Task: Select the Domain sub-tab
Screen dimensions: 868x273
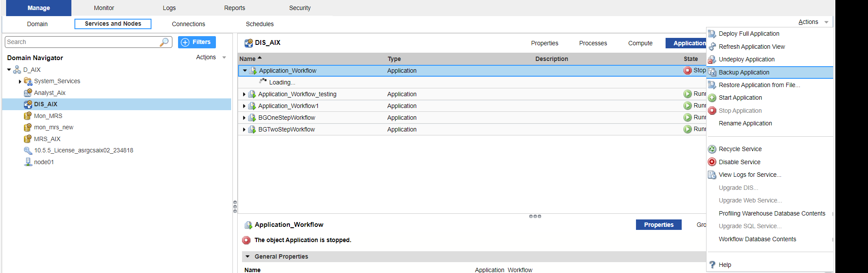Action: point(37,24)
